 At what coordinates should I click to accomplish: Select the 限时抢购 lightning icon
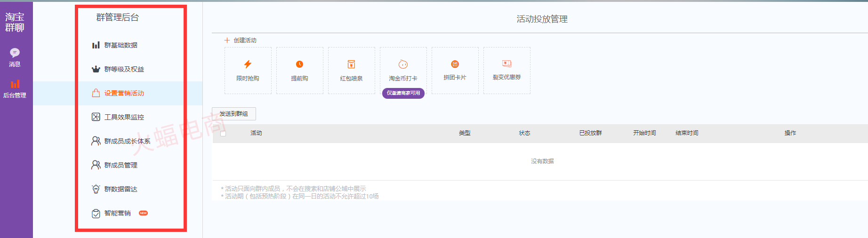pyautogui.click(x=248, y=64)
